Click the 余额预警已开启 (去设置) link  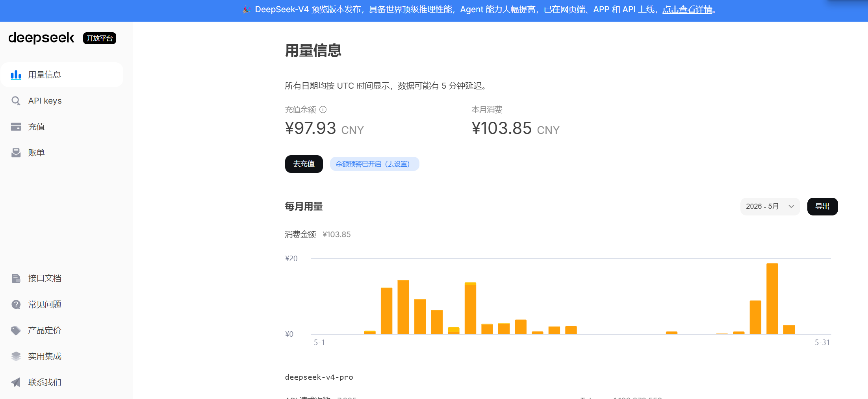click(x=375, y=164)
